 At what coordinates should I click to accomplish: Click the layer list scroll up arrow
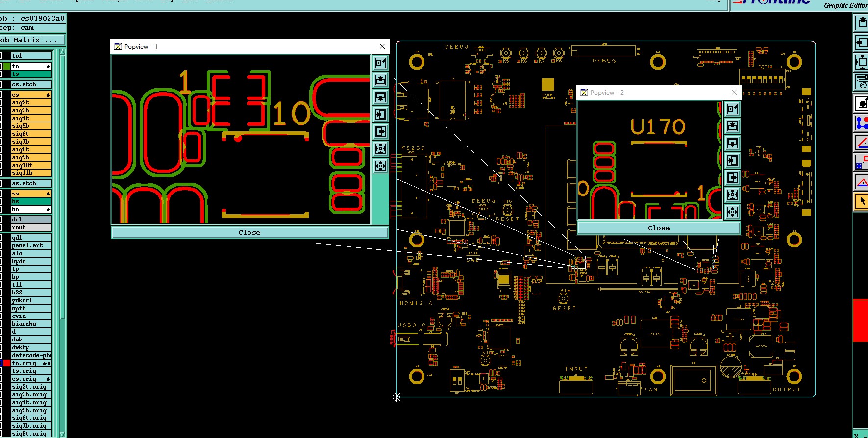62,52
